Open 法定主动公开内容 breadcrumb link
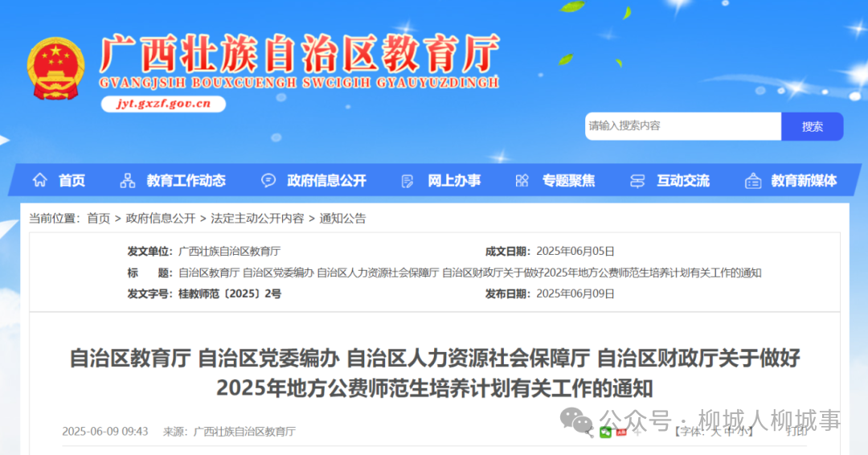Viewport: 868px width, 455px height. click(x=257, y=218)
